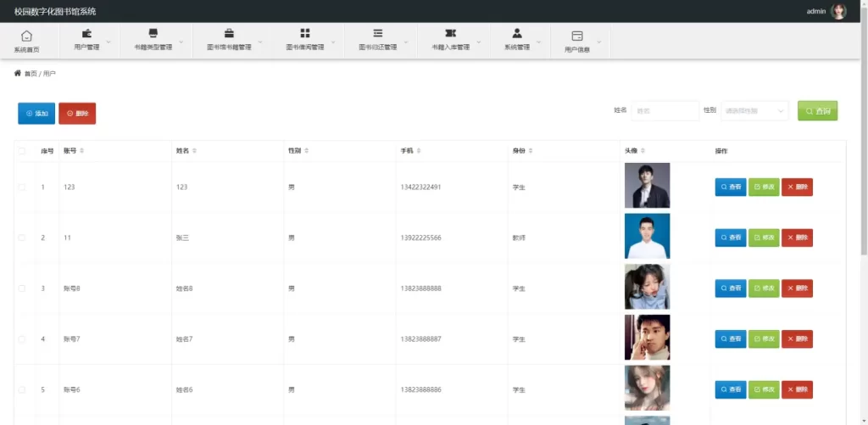Sort the table by 手机 column
This screenshot has width=868, height=425.
419,151
